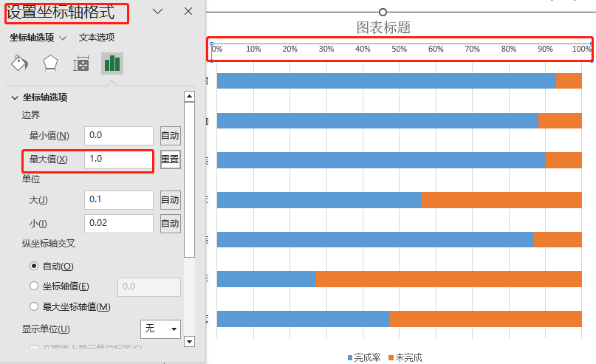Open the 显示单位(U) dropdown
The image size is (596, 364).
coord(160,329)
